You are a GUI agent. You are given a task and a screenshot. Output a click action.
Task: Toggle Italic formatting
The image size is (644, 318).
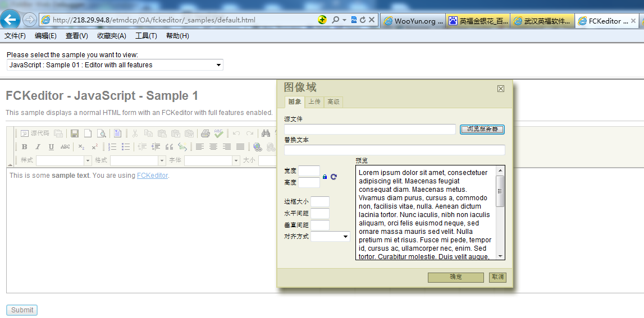coord(38,146)
